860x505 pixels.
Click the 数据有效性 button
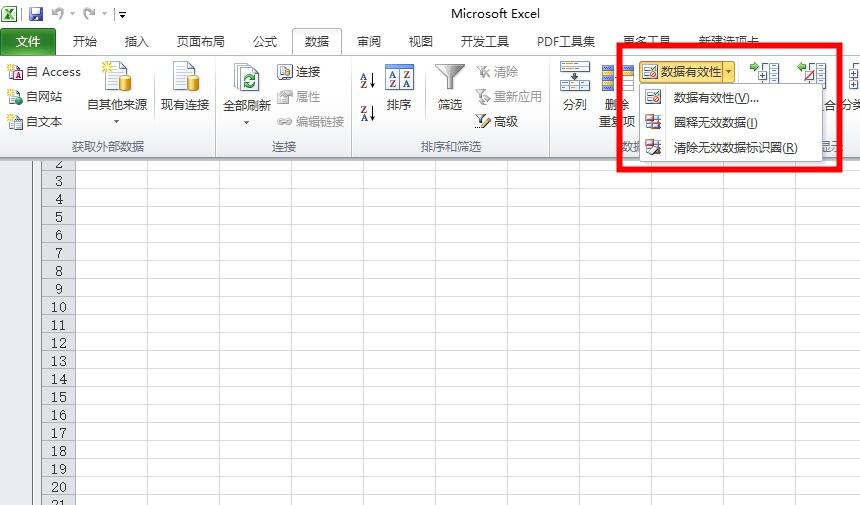(x=682, y=71)
